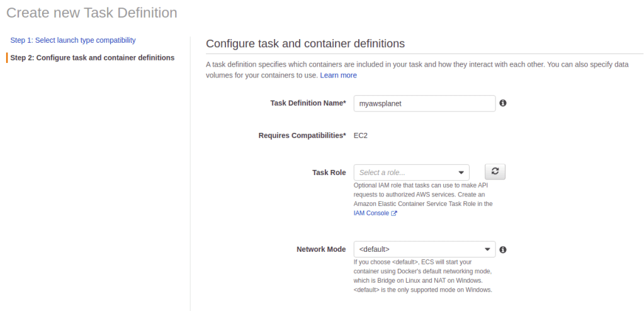644x311 pixels.
Task: Click the 'Create new Task Definition' page title
Action: [x=91, y=13]
